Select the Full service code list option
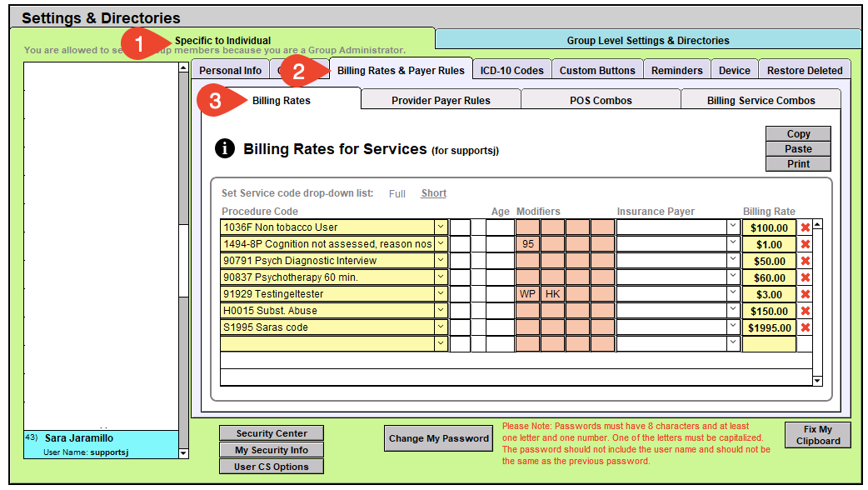This screenshot has width=868, height=490. coord(397,193)
